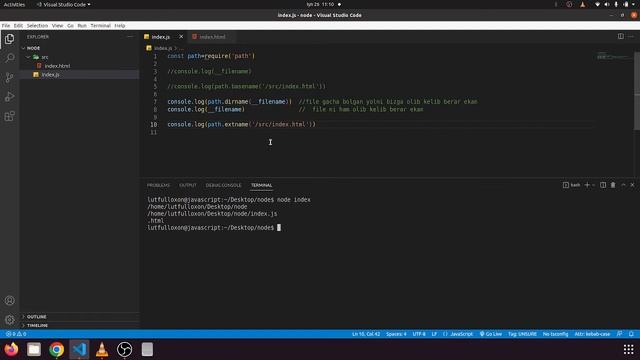Switch to Output panel tab
This screenshot has height=360, width=640.
coord(188,185)
